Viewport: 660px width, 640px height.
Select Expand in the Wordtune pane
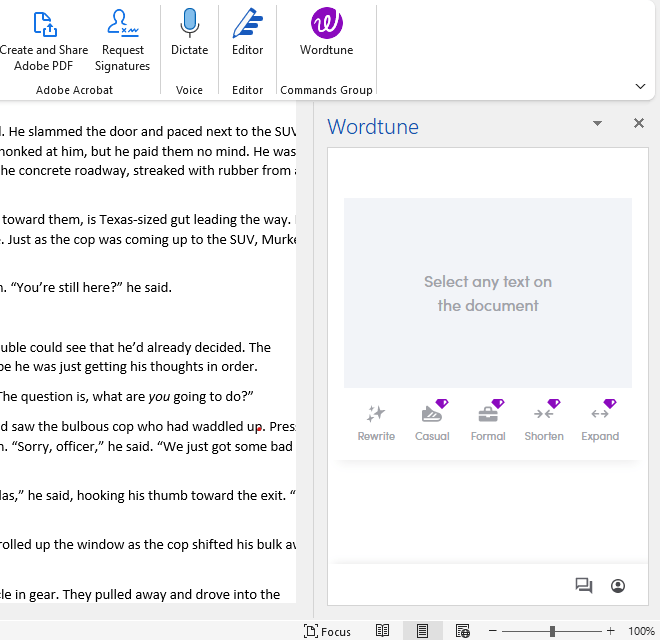point(600,423)
